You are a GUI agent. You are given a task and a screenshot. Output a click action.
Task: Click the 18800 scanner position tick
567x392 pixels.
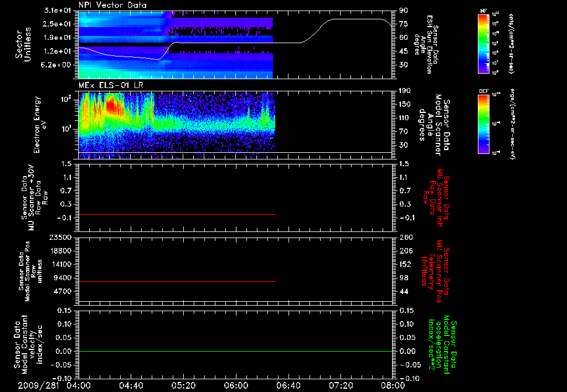61,251
